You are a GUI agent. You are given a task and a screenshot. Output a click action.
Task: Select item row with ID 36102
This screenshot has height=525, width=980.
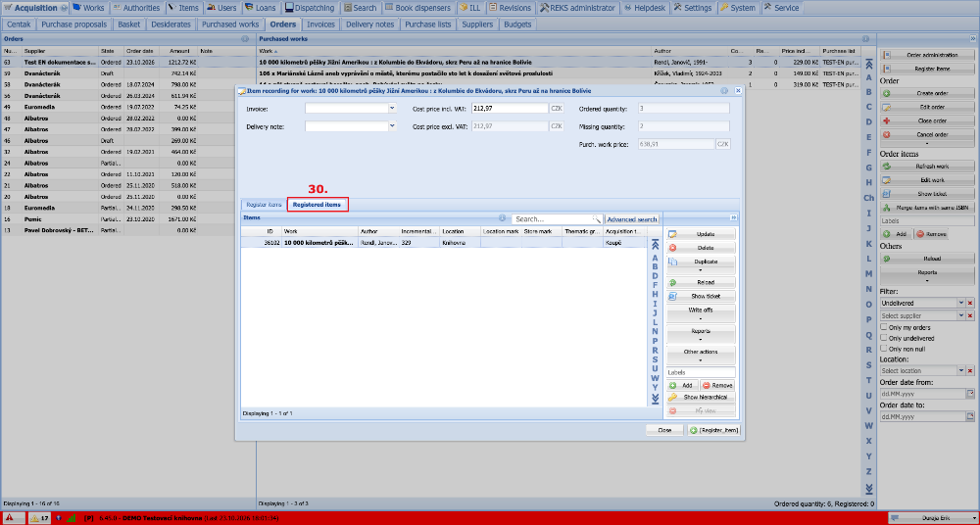(x=444, y=243)
